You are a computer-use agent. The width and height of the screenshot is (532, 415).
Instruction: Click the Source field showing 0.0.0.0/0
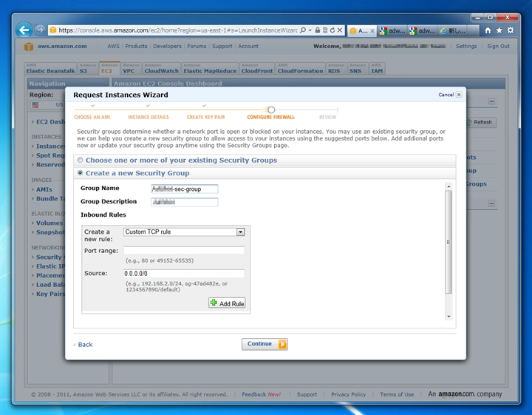click(184, 274)
